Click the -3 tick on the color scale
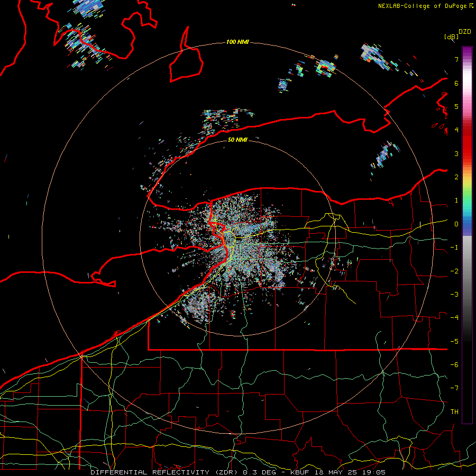The image size is (476, 476). 454,295
